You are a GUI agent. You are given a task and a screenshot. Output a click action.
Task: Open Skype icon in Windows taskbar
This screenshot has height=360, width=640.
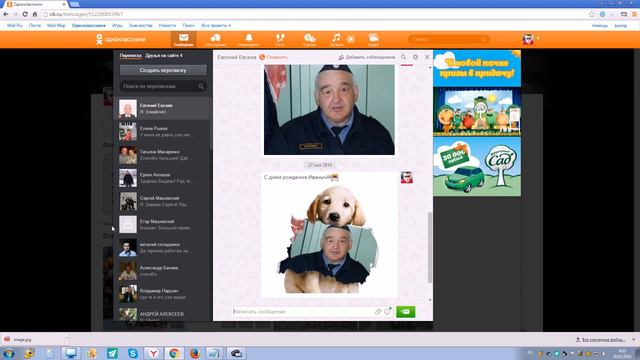[x=133, y=353]
